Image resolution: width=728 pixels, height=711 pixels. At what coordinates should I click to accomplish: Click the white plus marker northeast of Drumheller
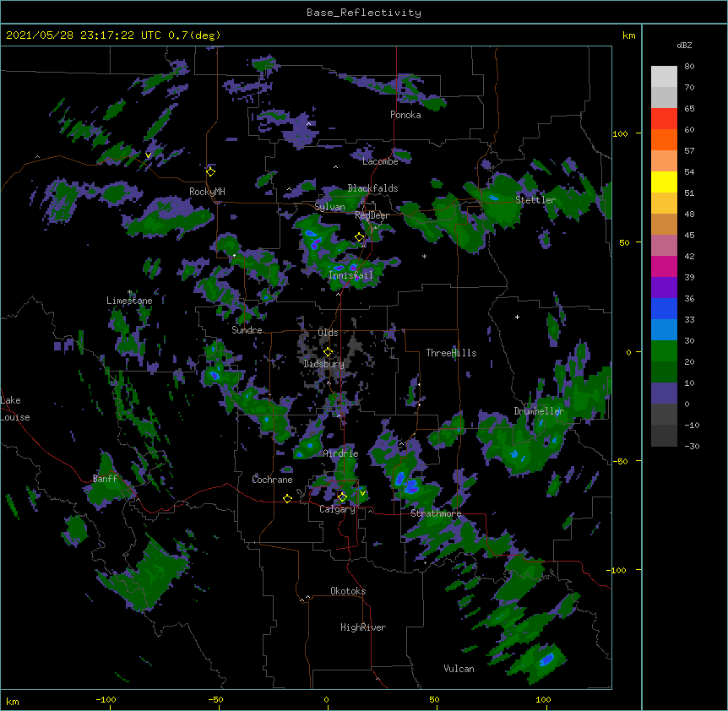tap(517, 317)
